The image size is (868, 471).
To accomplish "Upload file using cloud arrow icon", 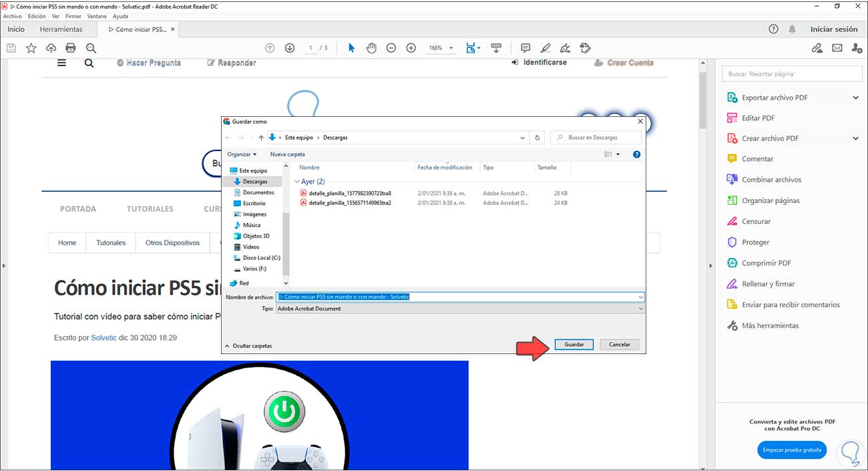I will (51, 48).
